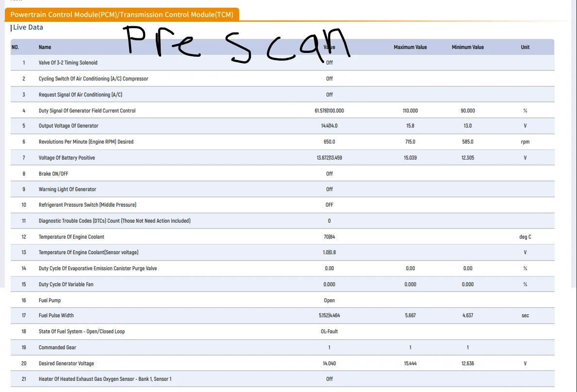The width and height of the screenshot is (577, 392).
Task: Click the Name column header
Action: [45, 47]
